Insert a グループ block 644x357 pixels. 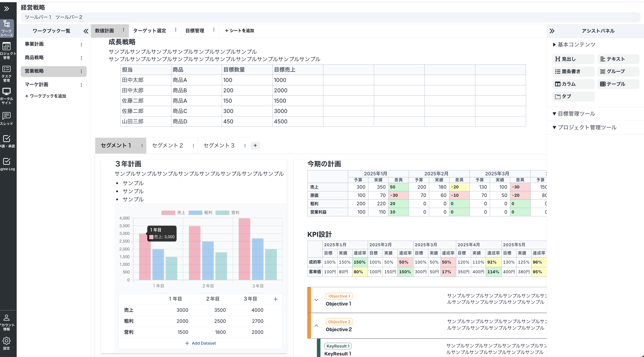(x=618, y=71)
